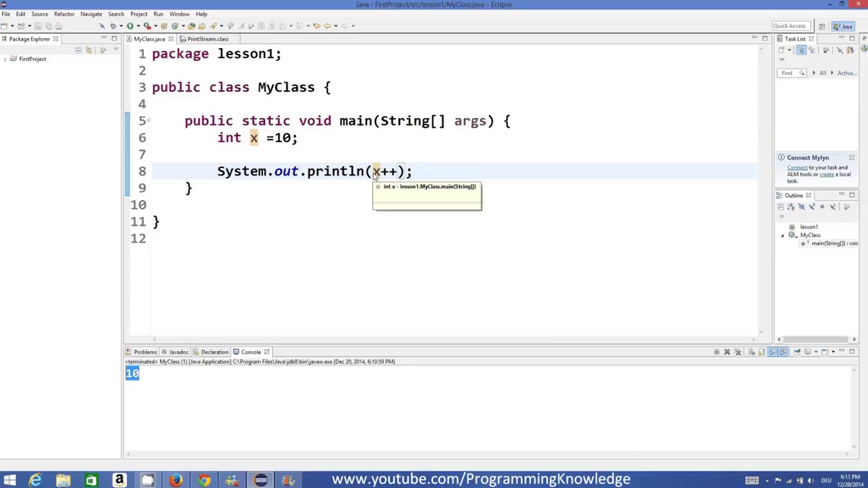Switch to the Declaration tab

[x=211, y=352]
